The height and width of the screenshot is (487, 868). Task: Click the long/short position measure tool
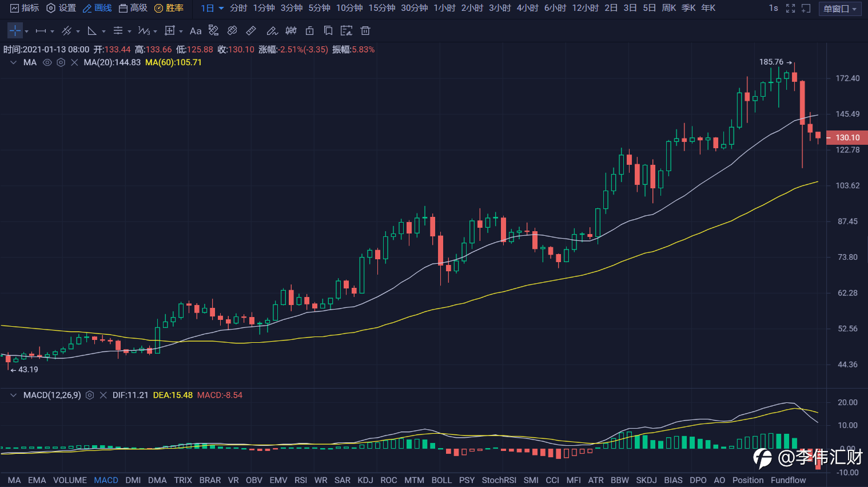point(214,31)
